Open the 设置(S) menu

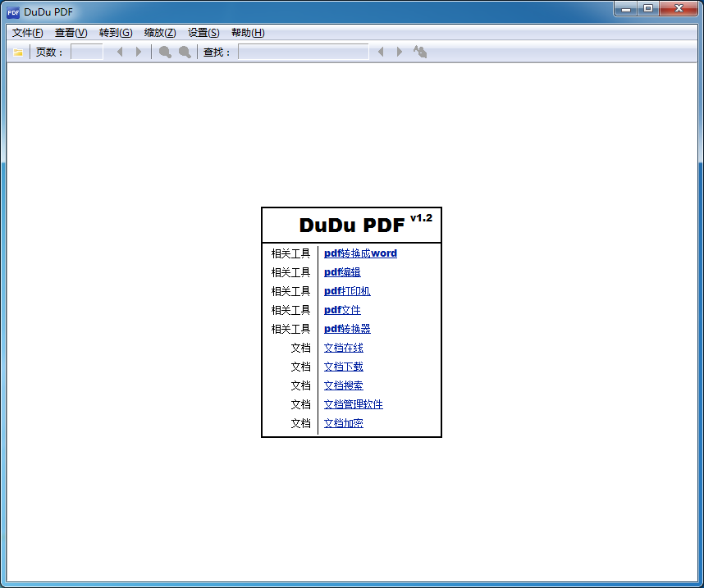coord(203,33)
